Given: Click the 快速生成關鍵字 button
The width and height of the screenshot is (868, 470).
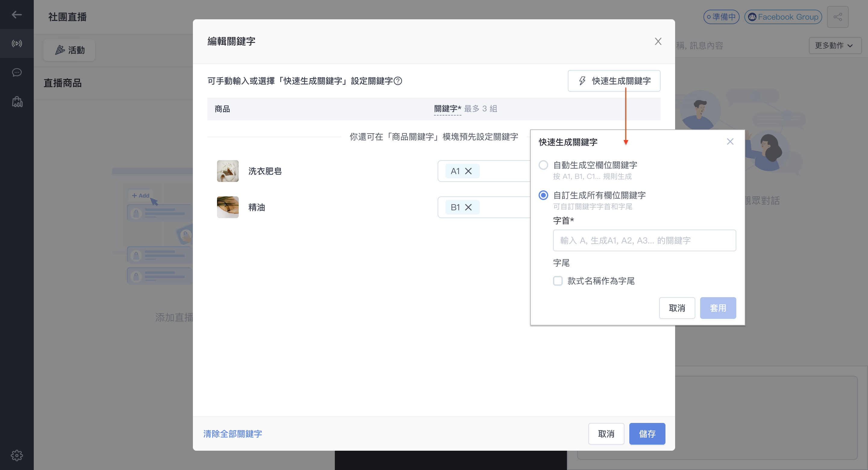Looking at the screenshot, I should pos(614,81).
